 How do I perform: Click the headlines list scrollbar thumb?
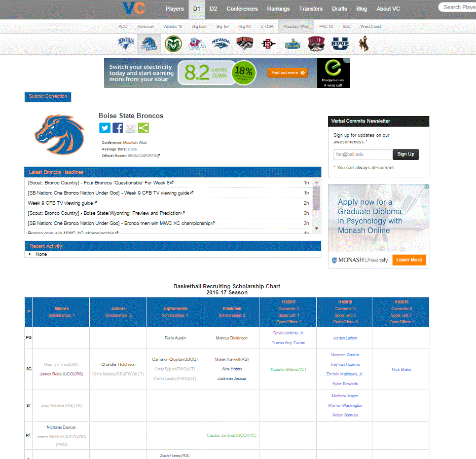[x=317, y=198]
